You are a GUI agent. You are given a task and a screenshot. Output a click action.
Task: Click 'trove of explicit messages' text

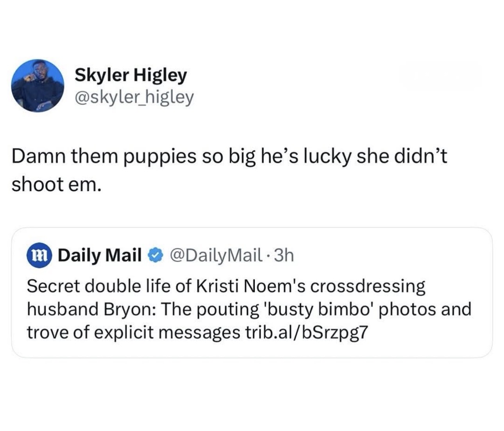(132, 333)
